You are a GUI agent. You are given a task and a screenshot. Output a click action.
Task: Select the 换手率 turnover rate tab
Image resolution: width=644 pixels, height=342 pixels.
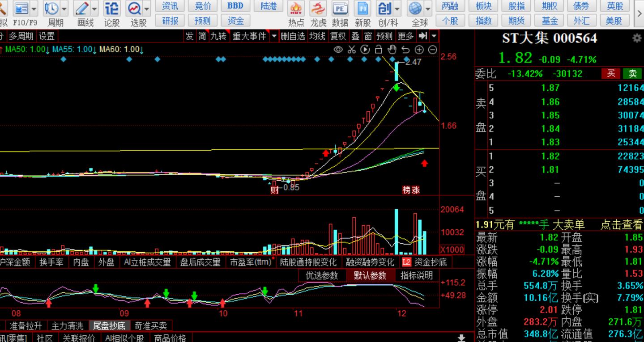51,262
